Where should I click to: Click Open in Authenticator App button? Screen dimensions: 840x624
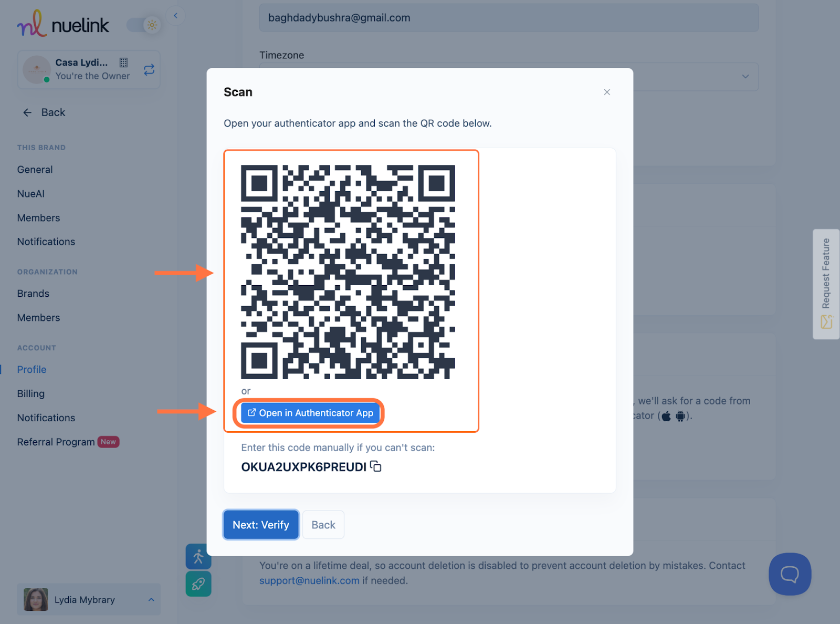(310, 413)
